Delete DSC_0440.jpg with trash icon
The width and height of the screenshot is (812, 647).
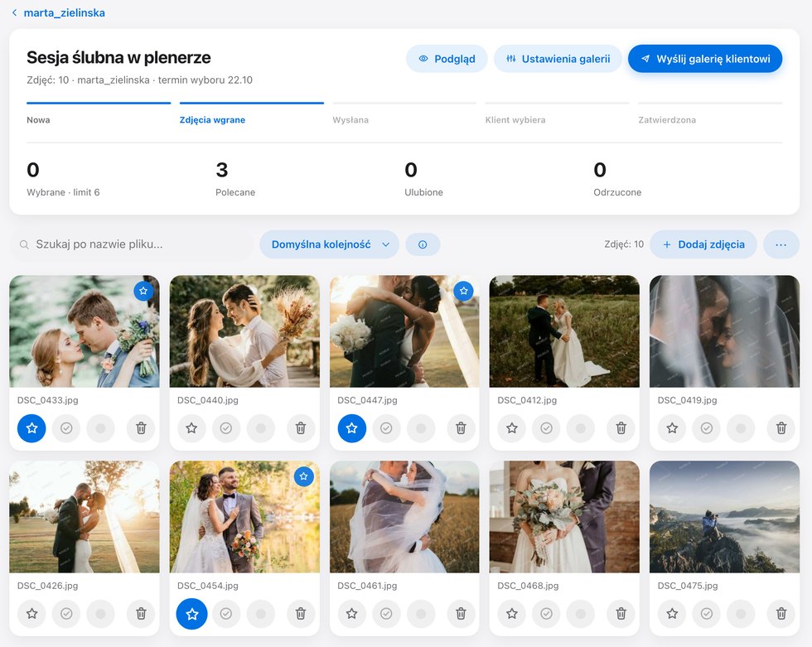coord(301,428)
